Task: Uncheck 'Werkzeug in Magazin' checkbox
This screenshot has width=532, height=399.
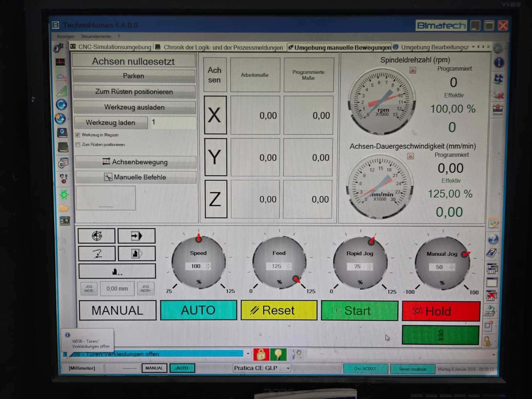Action: pyautogui.click(x=78, y=135)
